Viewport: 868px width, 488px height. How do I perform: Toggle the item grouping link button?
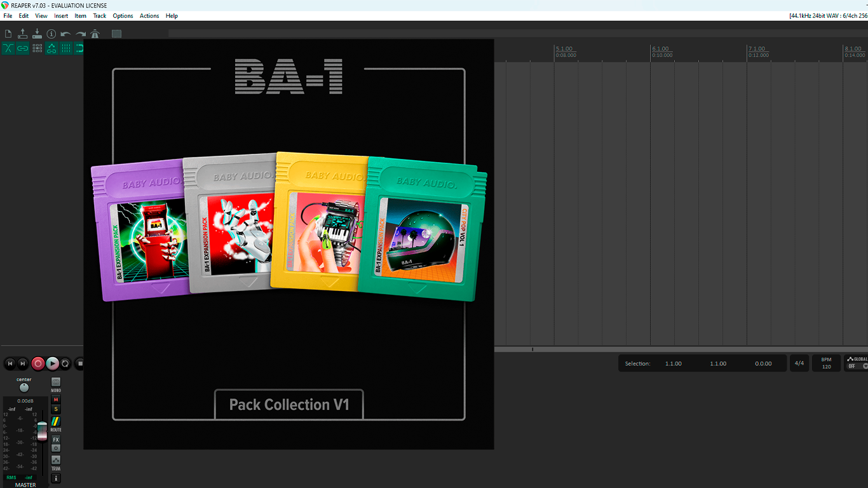point(22,48)
